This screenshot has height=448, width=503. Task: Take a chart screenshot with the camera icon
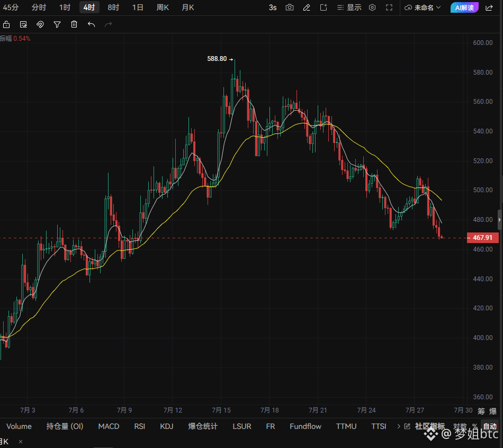tap(289, 7)
